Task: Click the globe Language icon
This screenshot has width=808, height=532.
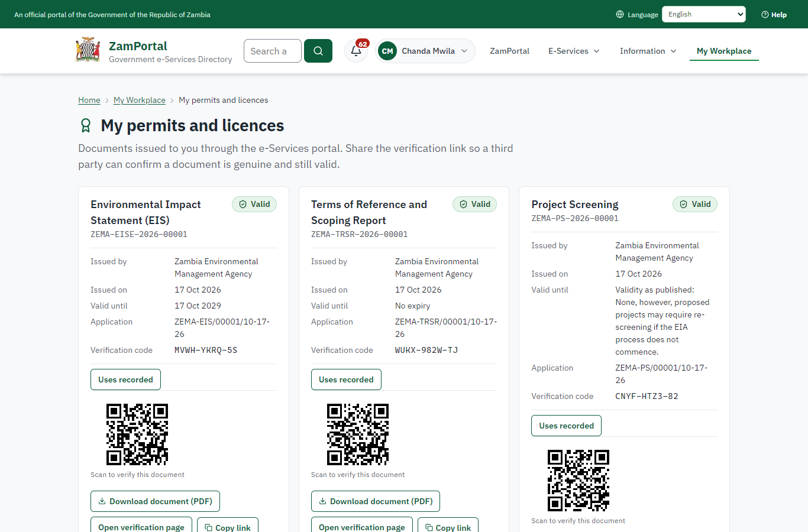Action: [620, 14]
